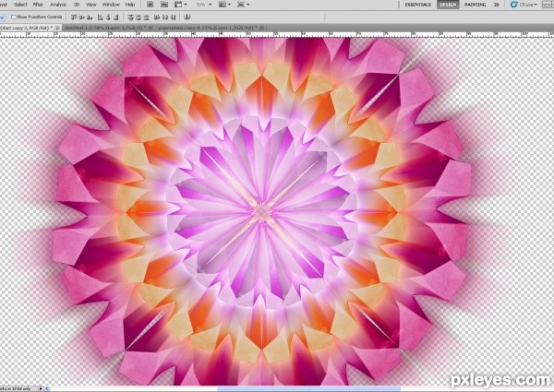Click Distribute Vertical Centers icon
Viewport: 554px width, 392px height.
138,17
